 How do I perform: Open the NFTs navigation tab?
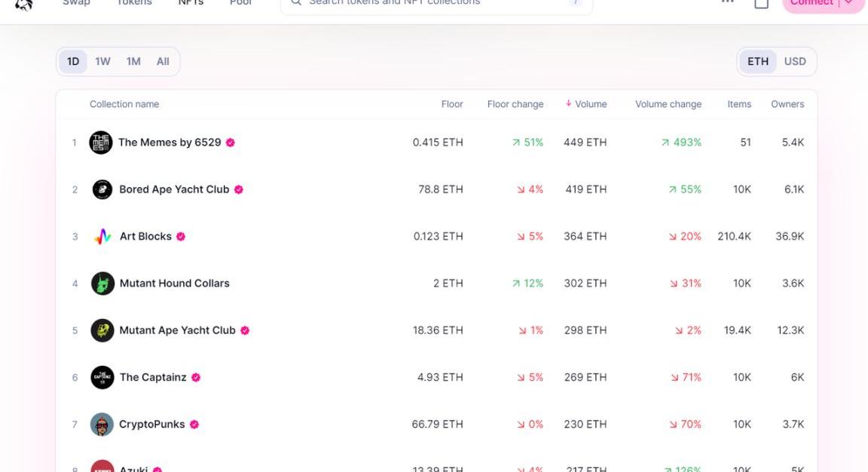click(x=191, y=2)
